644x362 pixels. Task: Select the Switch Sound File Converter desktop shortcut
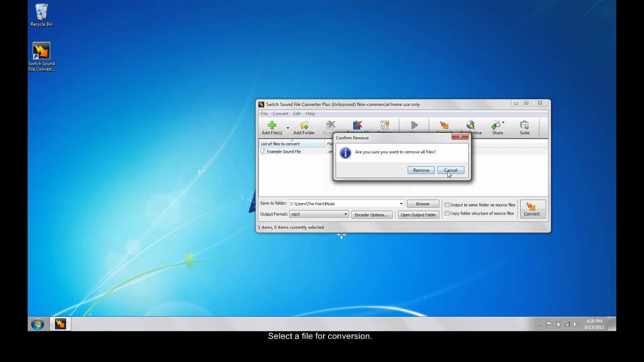click(x=41, y=57)
